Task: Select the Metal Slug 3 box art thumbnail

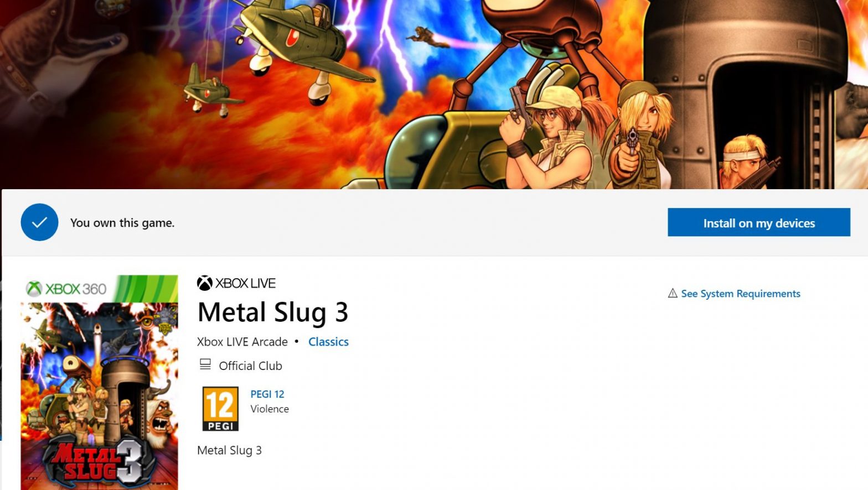Action: click(x=100, y=382)
